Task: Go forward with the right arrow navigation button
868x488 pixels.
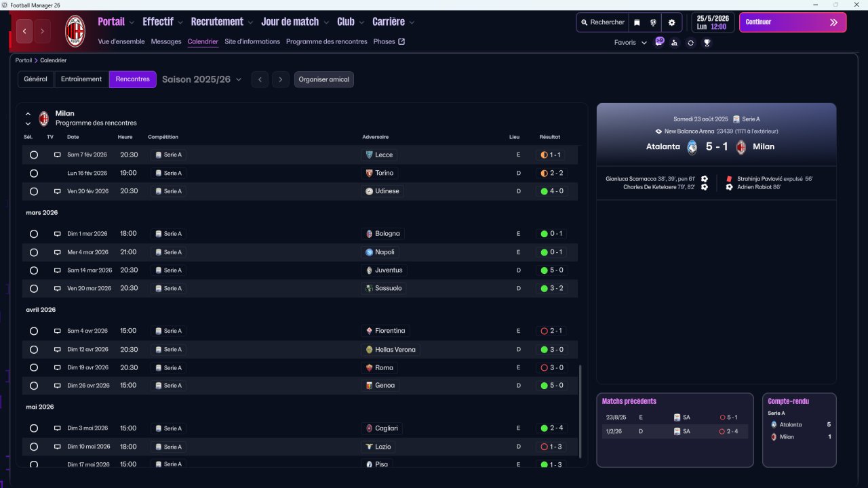Action: 42,31
